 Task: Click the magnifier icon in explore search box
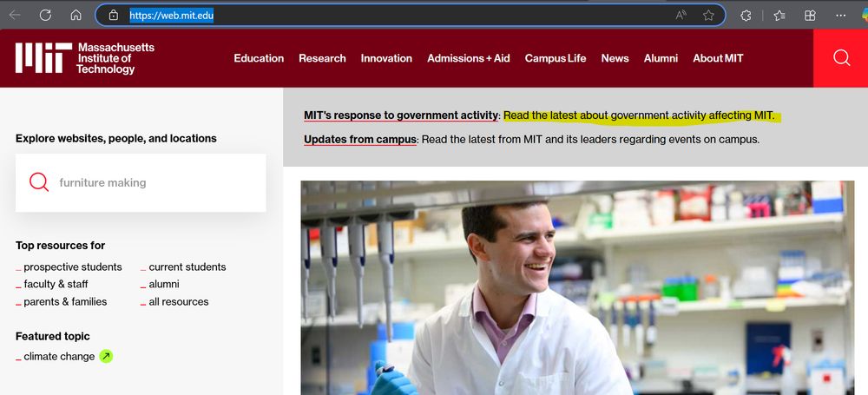(x=39, y=182)
